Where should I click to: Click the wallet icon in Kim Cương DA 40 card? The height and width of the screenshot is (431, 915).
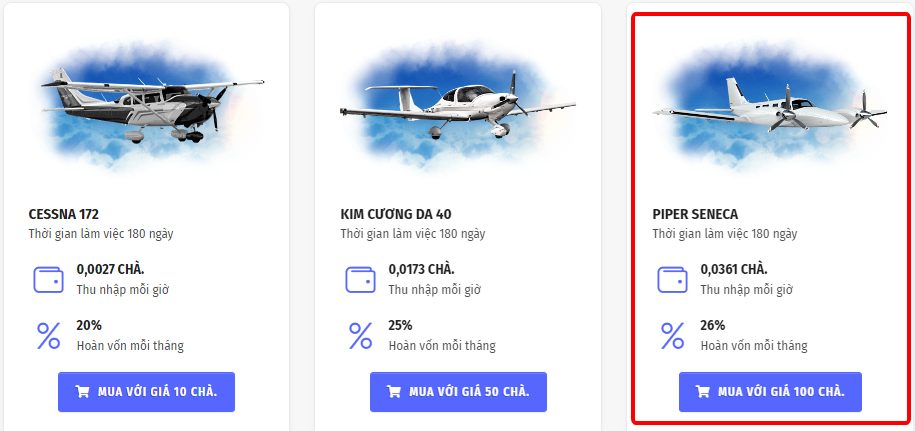pos(360,279)
